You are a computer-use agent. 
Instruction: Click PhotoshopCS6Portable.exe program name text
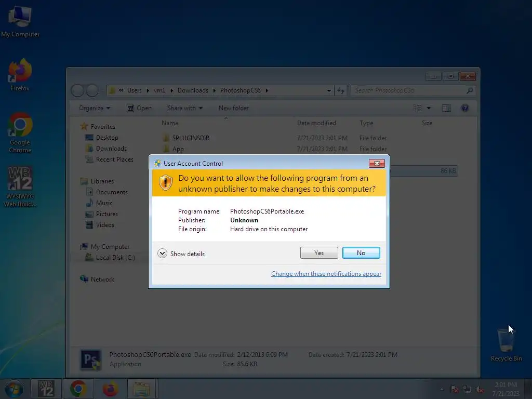(267, 211)
